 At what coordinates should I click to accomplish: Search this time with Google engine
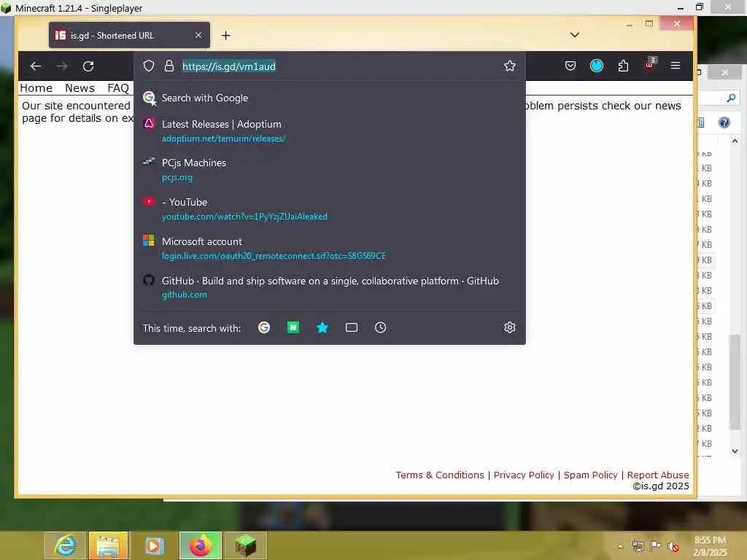click(x=264, y=327)
